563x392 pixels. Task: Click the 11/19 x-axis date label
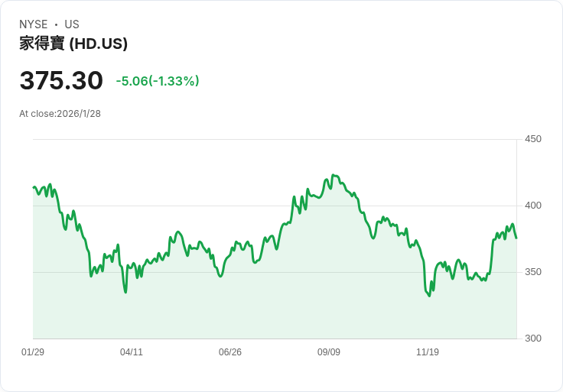point(428,352)
